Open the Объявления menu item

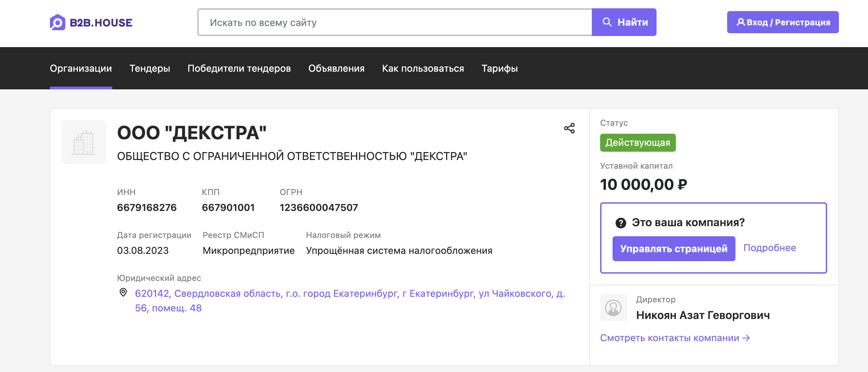click(336, 69)
